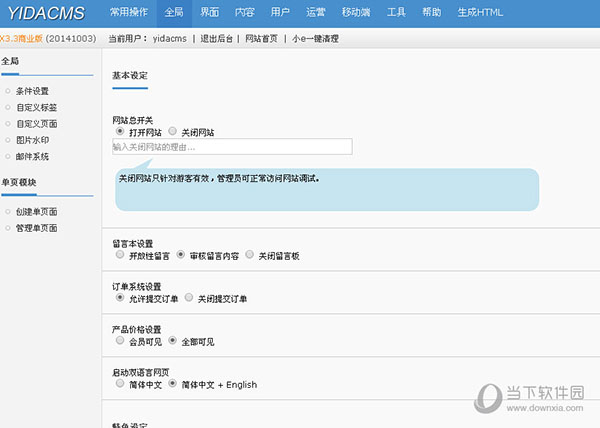The width and height of the screenshot is (600, 428).
Task: Click the close-site reason input field
Action: pos(232,147)
